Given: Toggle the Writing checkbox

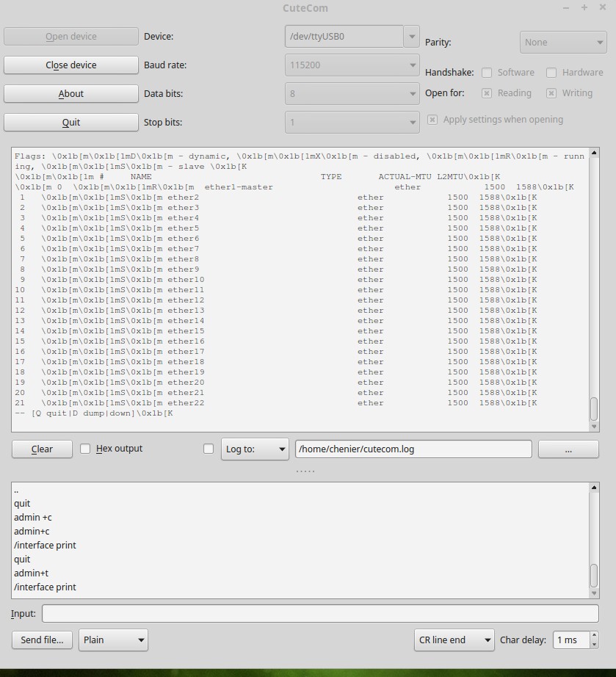Looking at the screenshot, I should 551,93.
